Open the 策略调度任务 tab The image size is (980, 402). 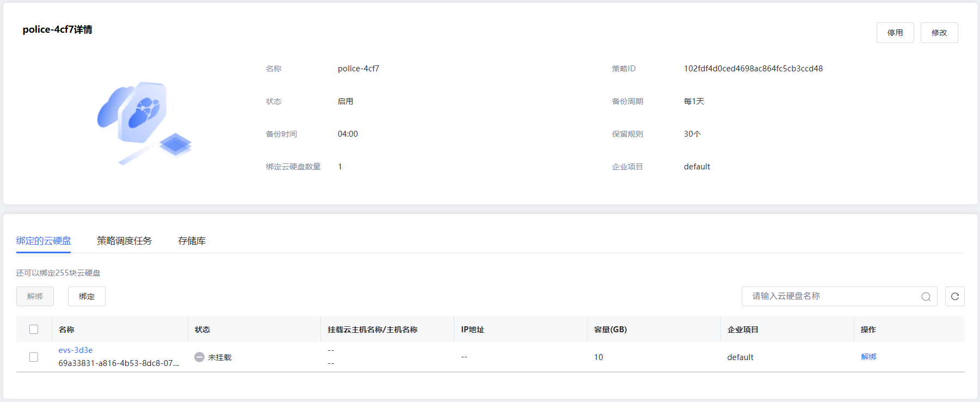point(124,241)
